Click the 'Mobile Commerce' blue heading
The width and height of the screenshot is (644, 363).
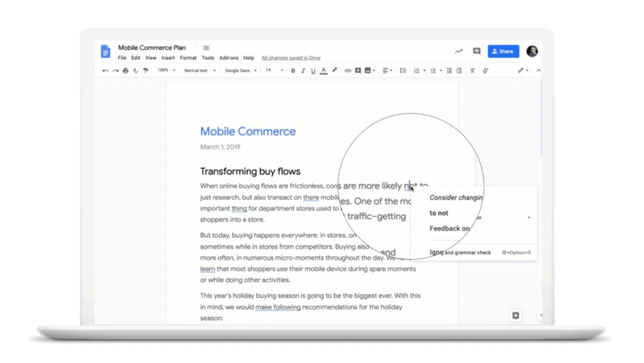[247, 132]
